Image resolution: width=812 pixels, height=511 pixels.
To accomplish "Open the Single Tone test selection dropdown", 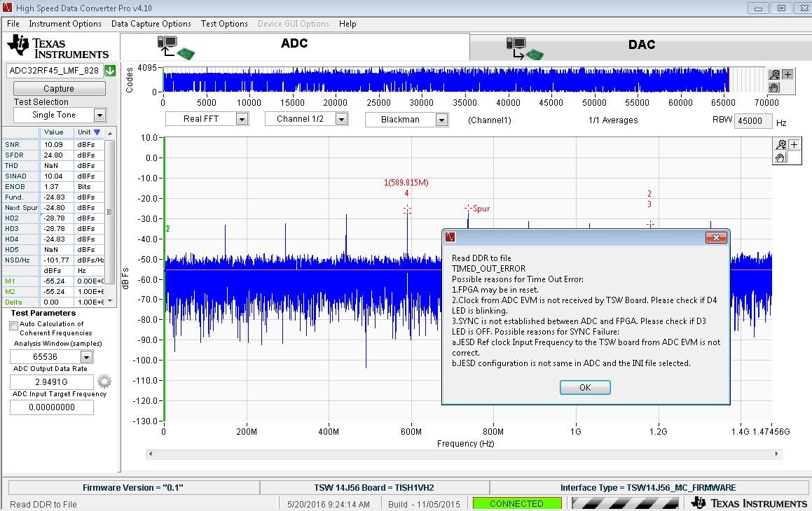I will pos(100,115).
